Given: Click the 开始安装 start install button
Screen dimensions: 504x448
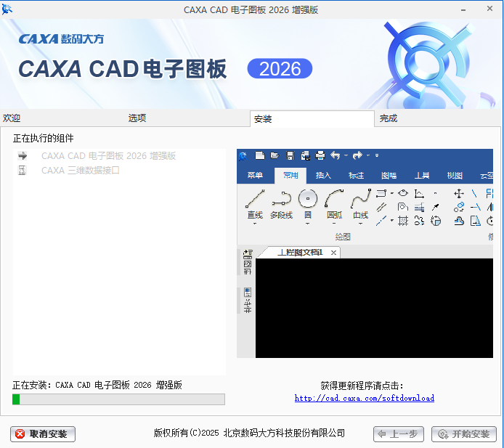Looking at the screenshot, I should [x=464, y=434].
